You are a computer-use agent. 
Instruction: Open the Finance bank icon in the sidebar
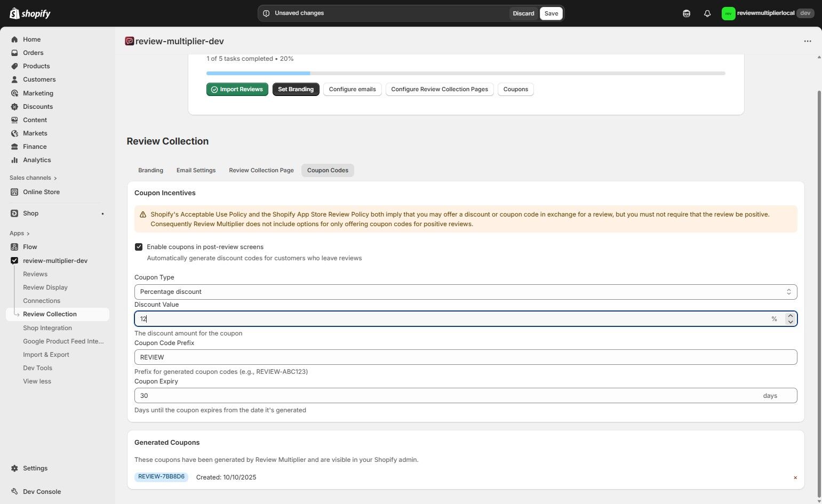(x=14, y=146)
